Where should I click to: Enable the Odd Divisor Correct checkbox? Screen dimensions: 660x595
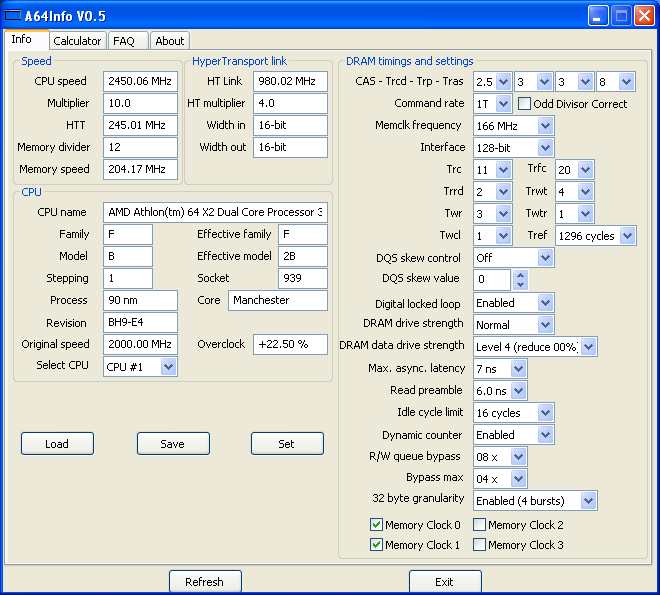[524, 104]
